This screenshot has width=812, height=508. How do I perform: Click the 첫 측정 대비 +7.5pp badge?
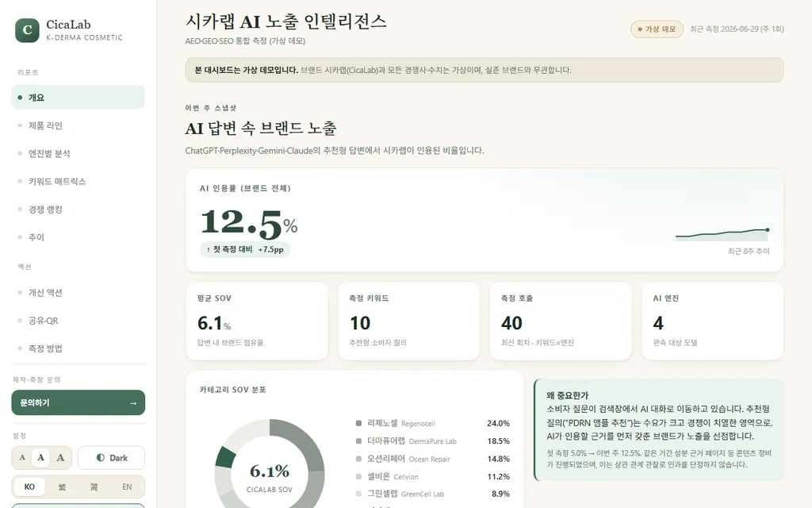point(245,249)
